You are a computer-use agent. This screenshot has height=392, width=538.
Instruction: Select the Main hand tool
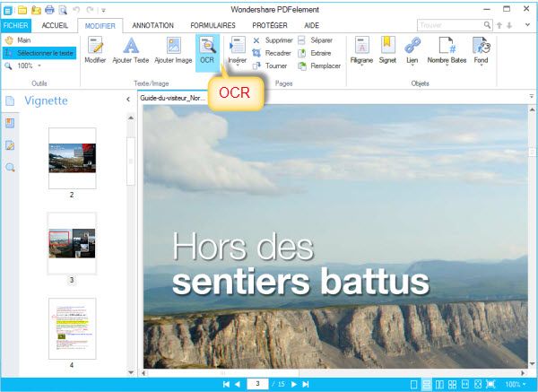(x=18, y=40)
